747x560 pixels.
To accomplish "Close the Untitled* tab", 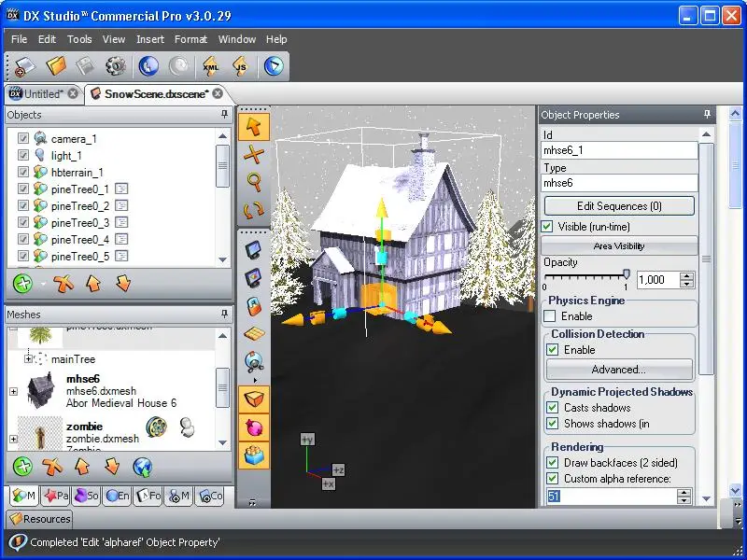I will pyautogui.click(x=73, y=93).
